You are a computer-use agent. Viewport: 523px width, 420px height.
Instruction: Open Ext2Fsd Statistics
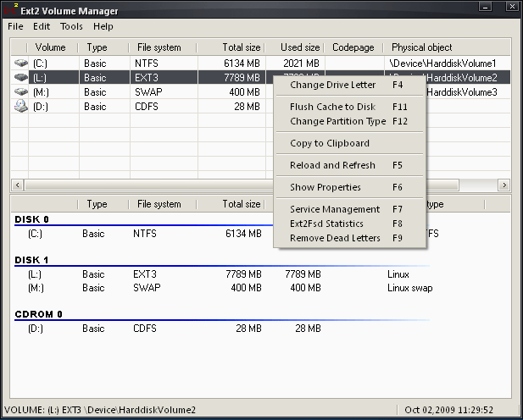point(349,224)
